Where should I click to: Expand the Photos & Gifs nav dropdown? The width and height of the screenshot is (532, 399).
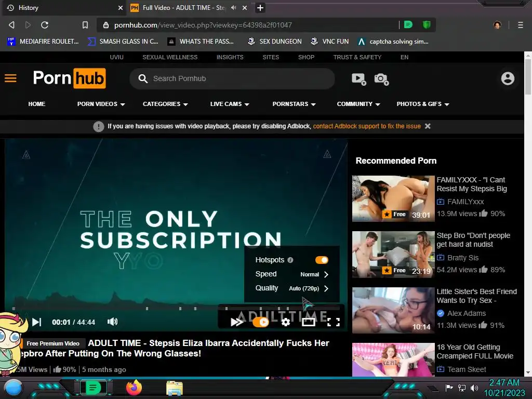423,104
